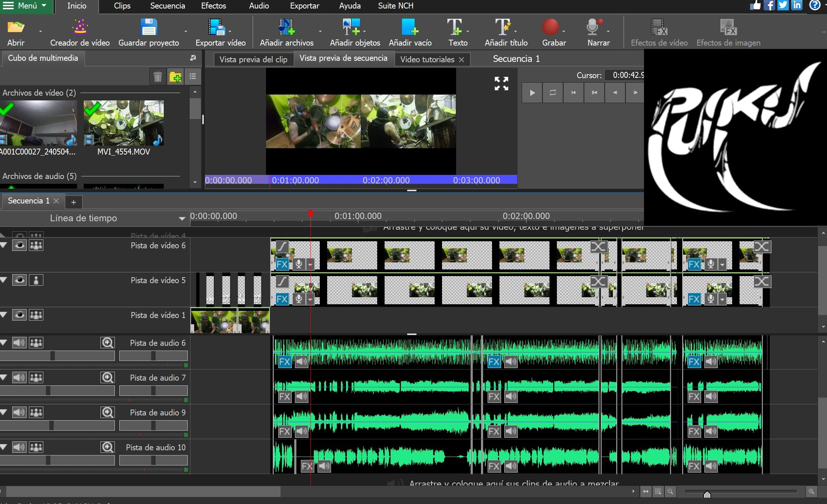Delete selected media with trash icon
Image resolution: width=827 pixels, height=504 pixels.
click(158, 77)
